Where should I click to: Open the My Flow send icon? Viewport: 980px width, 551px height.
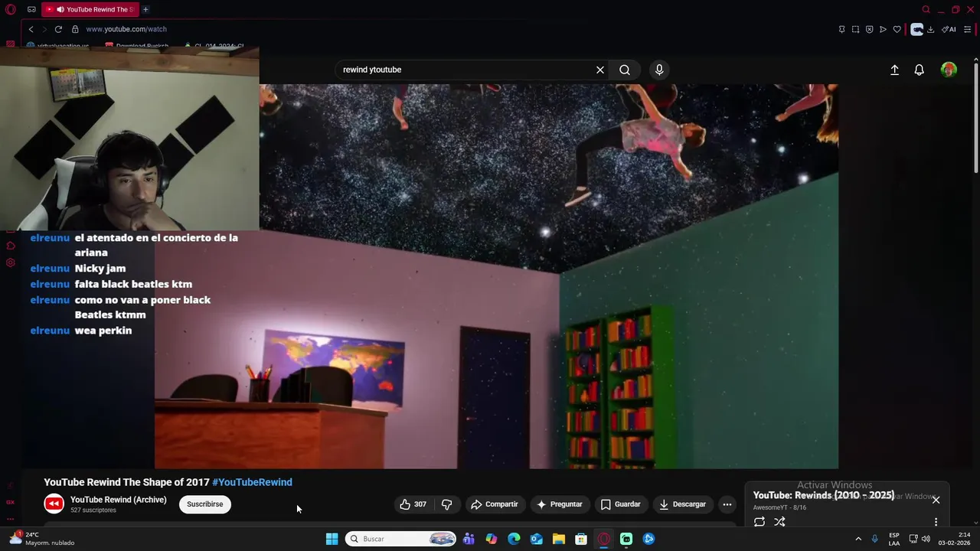pos(883,30)
